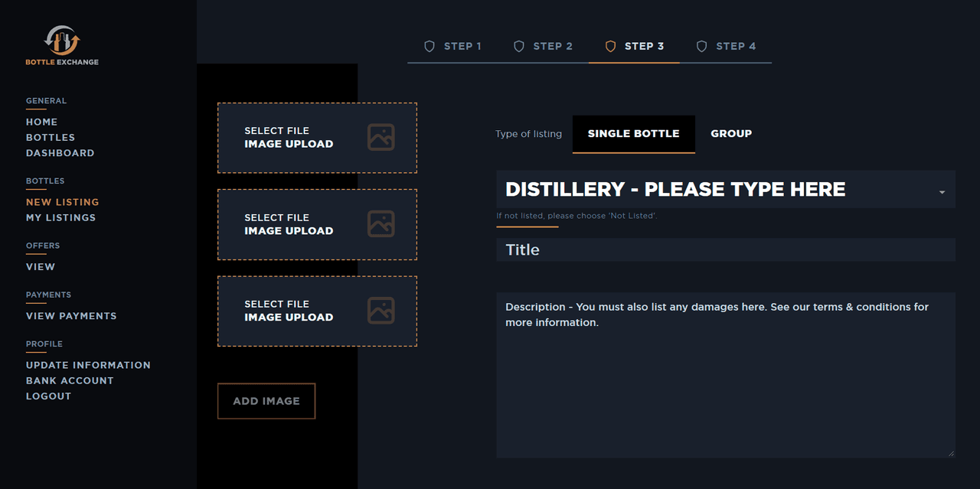Click into the Title input field
The width and height of the screenshot is (980, 489).
[725, 250]
